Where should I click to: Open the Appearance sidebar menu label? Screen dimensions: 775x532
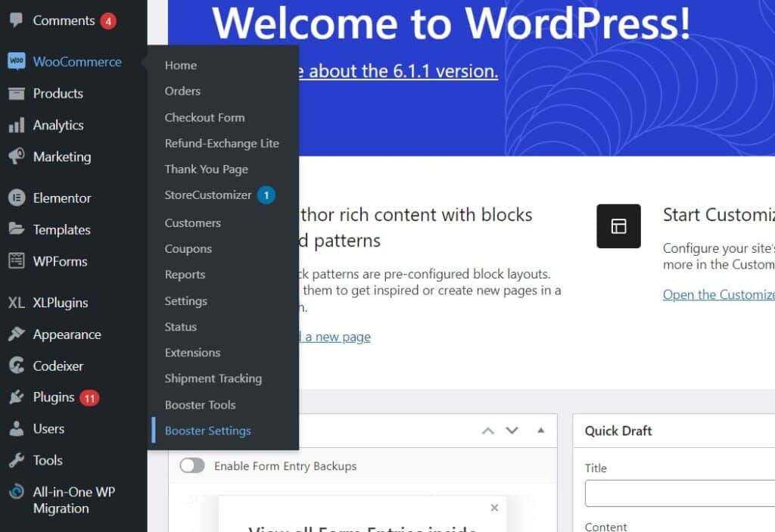[67, 334]
